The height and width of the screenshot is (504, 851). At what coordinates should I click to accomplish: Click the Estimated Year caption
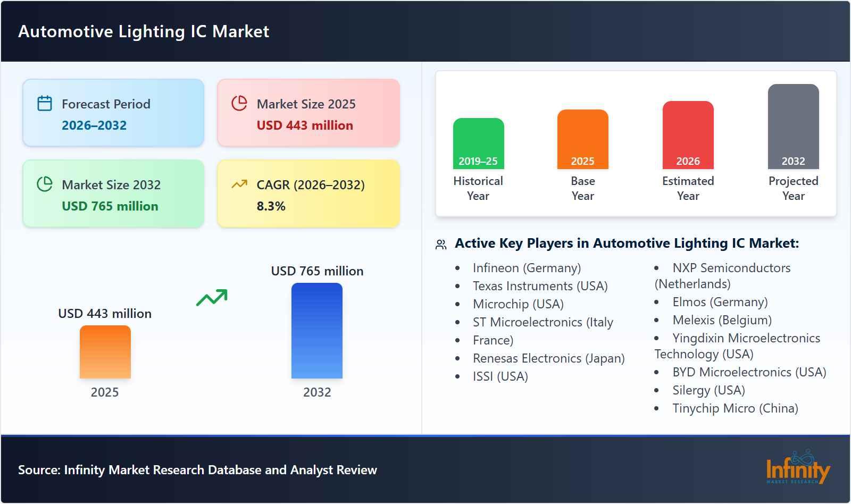(688, 188)
